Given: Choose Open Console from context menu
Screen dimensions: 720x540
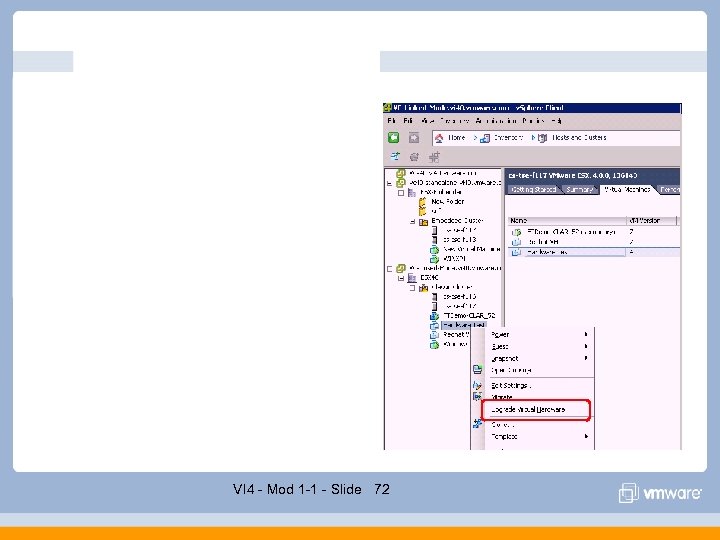Looking at the screenshot, I should 511,370.
